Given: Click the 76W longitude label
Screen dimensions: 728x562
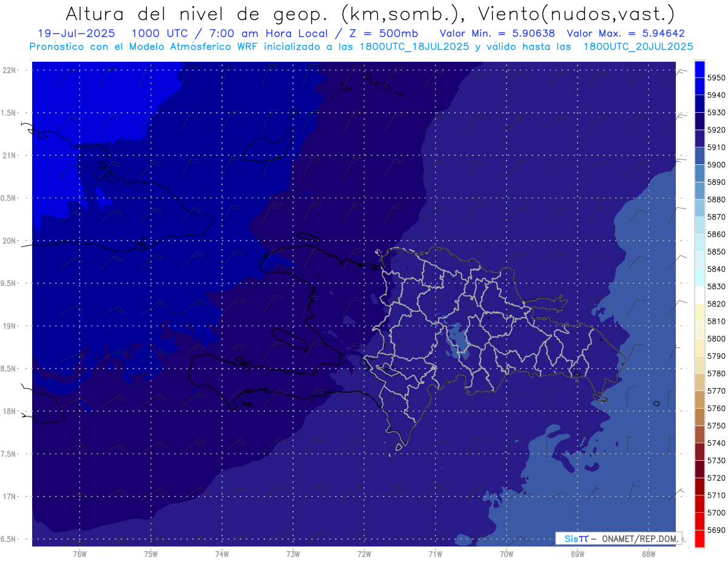Looking at the screenshot, I should click(79, 554).
